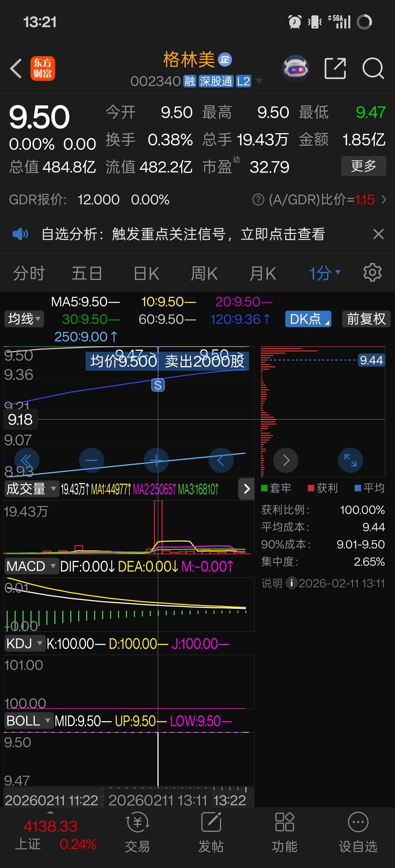Switch to 分时 chart tab
Image resolution: width=395 pixels, height=868 pixels.
(29, 273)
